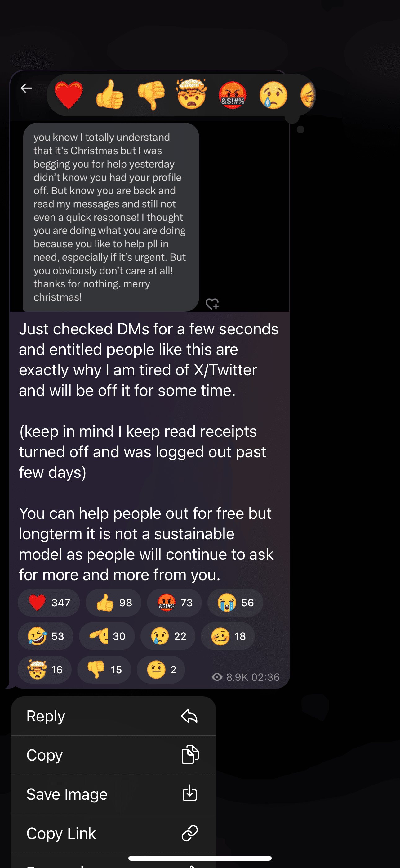Select Reply from the context menu
This screenshot has height=868, width=400.
click(113, 716)
